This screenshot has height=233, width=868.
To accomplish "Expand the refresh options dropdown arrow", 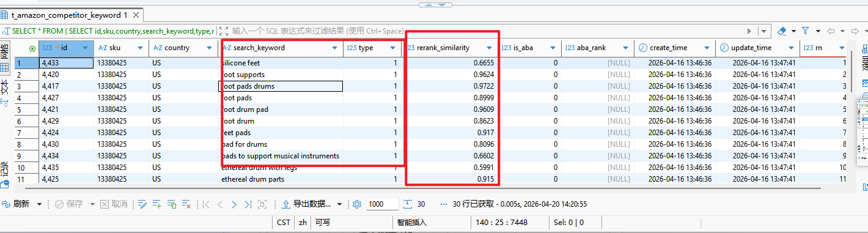I will 40,204.
